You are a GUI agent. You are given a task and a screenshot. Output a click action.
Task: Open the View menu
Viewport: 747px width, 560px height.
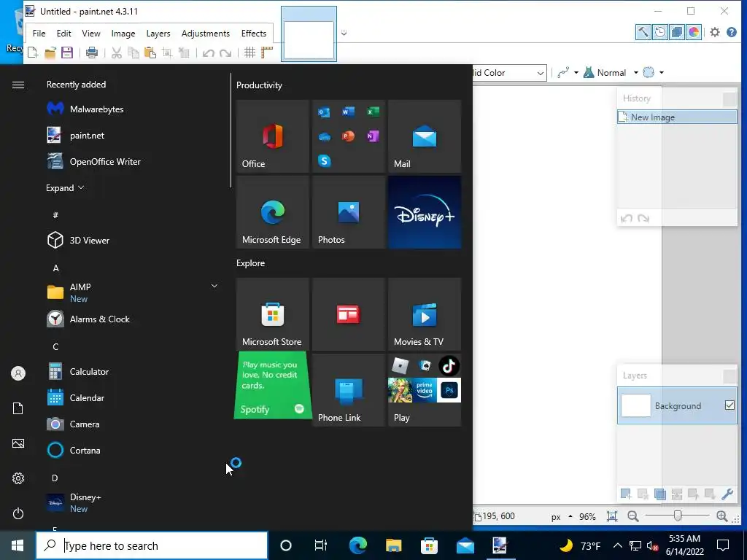pyautogui.click(x=91, y=34)
